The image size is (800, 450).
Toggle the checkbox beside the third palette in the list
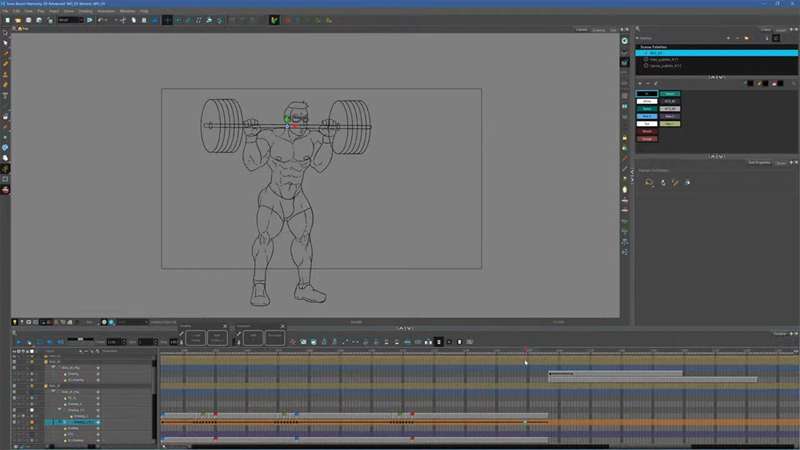(646, 66)
